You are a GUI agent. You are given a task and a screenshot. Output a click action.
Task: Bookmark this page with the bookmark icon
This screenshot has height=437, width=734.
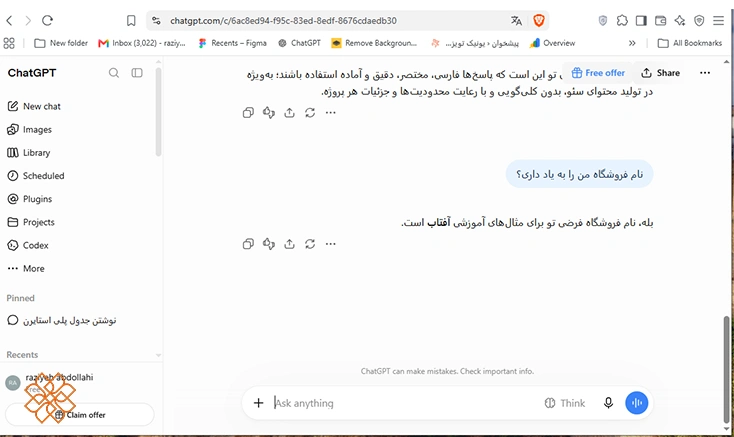pos(131,21)
